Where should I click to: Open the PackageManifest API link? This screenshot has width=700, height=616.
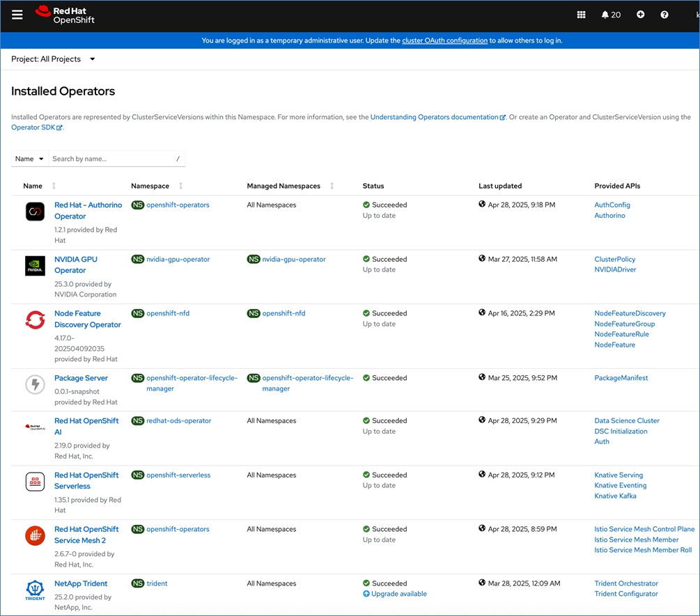[621, 378]
